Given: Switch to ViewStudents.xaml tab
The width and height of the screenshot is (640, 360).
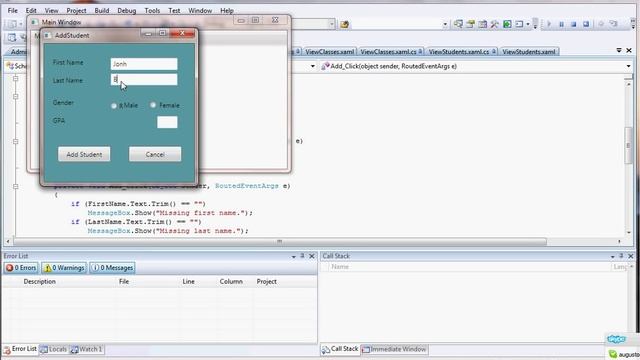Looking at the screenshot, I should point(529,52).
